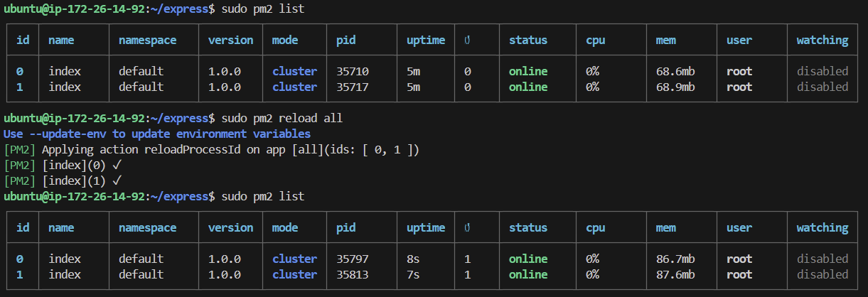Image resolution: width=868 pixels, height=297 pixels.
Task: Click the 'sudo pm2 reload all' command
Action: pos(282,118)
